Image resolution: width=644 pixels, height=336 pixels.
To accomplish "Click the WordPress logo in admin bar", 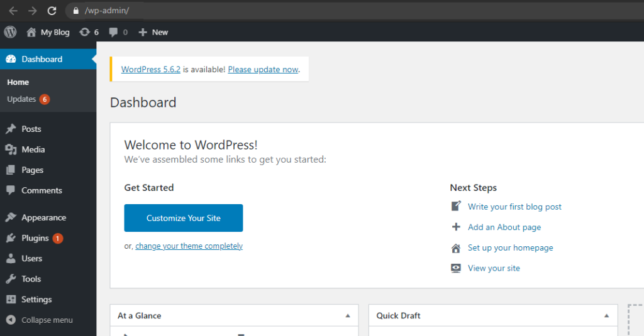I will pos(10,32).
